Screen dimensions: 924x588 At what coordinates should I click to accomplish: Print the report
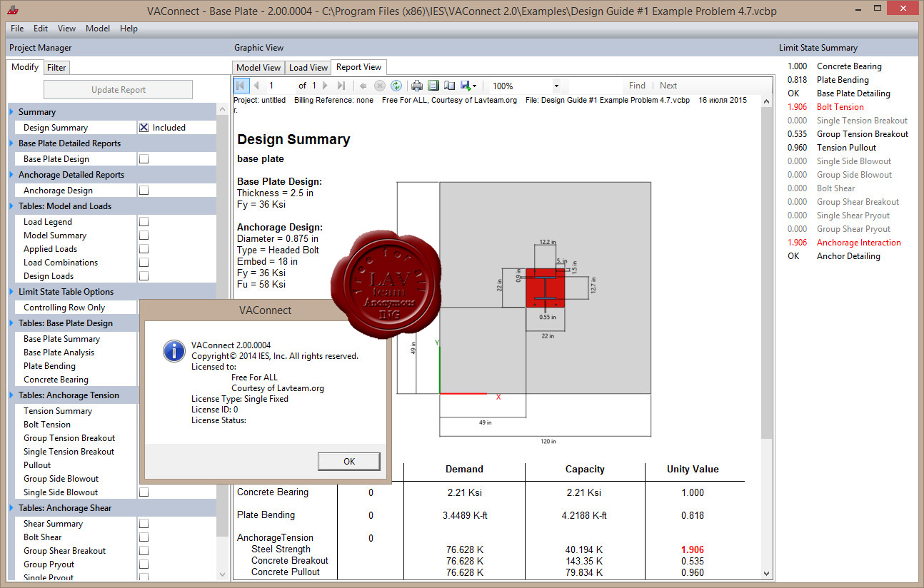pos(417,86)
